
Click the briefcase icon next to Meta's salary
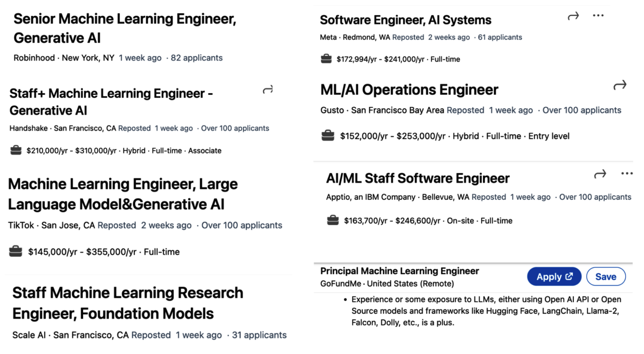pos(326,59)
